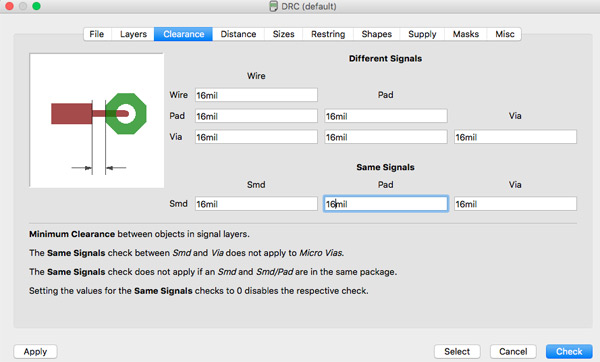The image size is (600, 362).
Task: Open the Layers tab
Action: 133,34
